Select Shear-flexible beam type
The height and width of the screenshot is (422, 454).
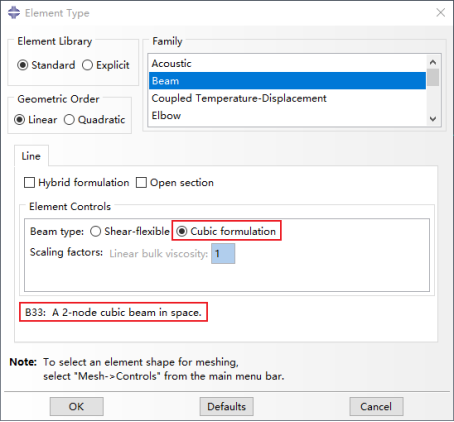point(130,231)
